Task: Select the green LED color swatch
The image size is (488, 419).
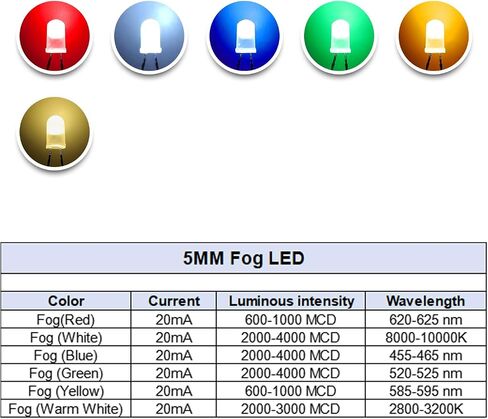Action: tap(339, 36)
